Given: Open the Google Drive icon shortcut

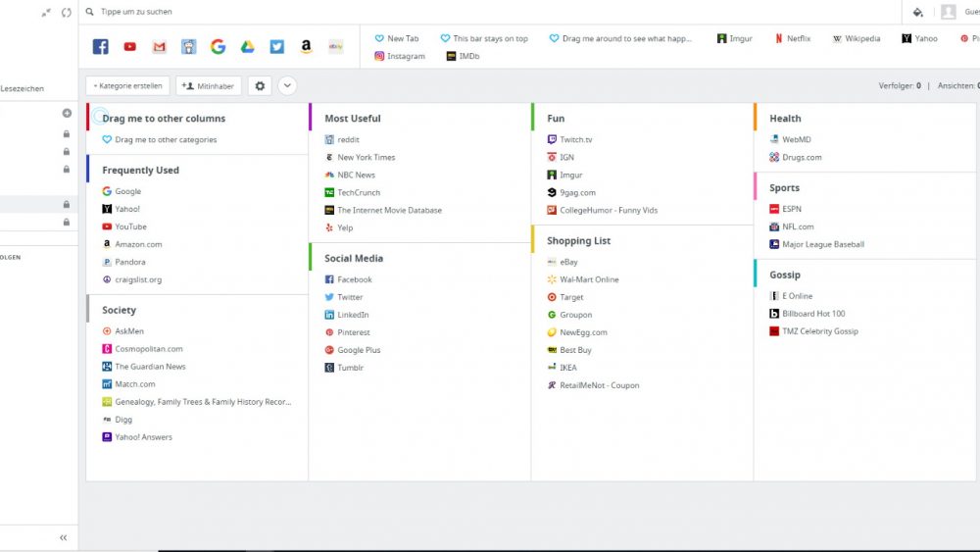Looking at the screenshot, I should [x=248, y=47].
